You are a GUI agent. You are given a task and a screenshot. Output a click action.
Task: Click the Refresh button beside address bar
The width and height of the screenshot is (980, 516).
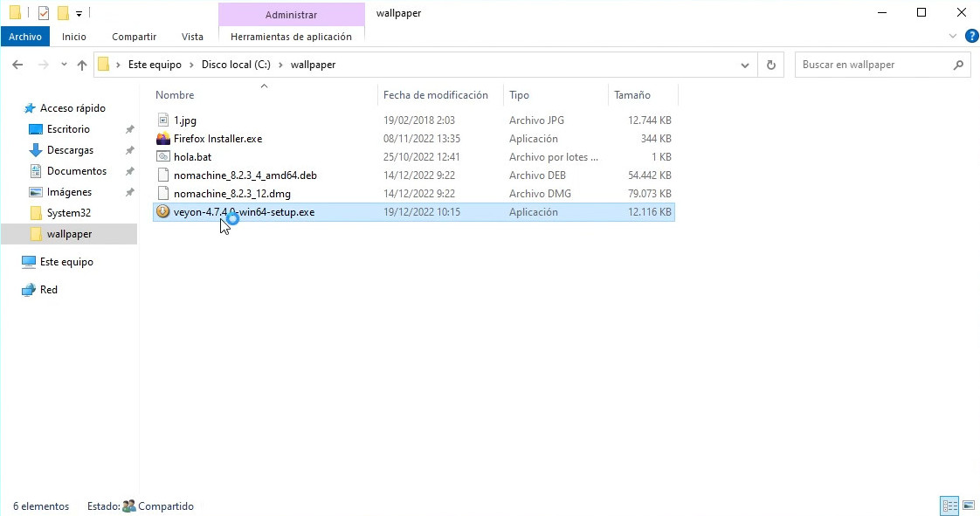click(770, 65)
